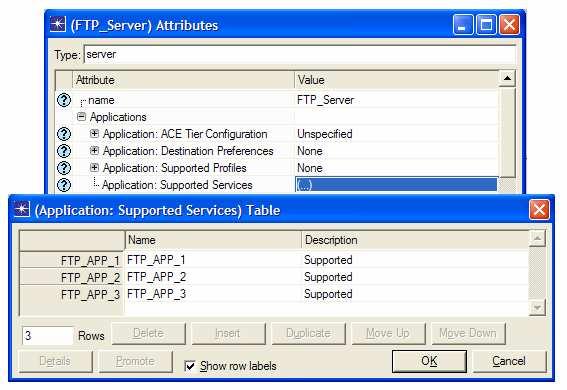Click the OK button
The width and height of the screenshot is (567, 390).
point(429,361)
